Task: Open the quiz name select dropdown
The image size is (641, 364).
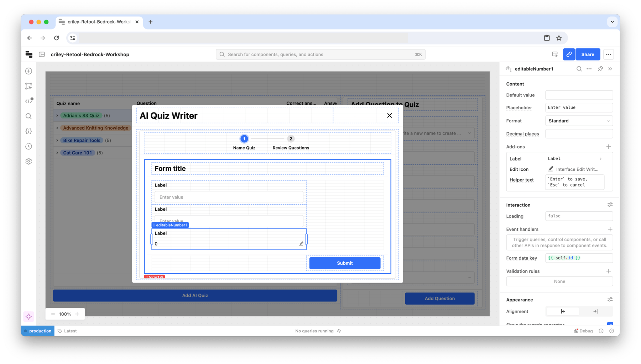Action: click(x=439, y=133)
